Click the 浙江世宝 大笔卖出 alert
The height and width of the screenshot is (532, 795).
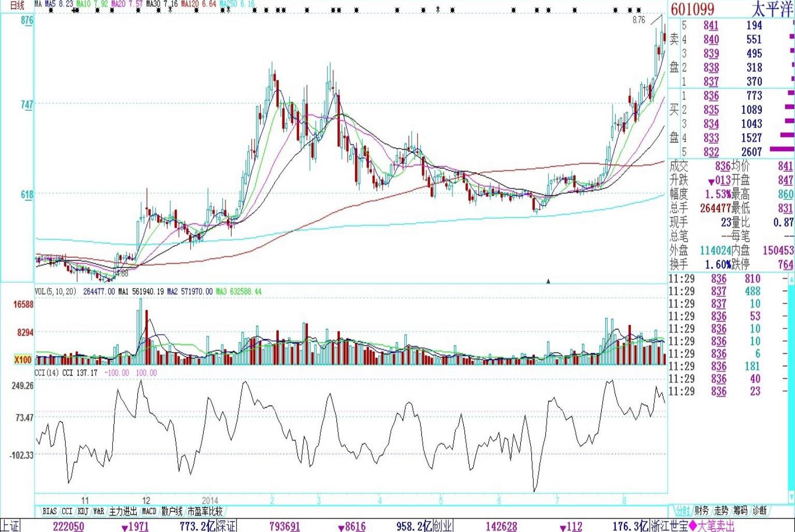(693, 526)
